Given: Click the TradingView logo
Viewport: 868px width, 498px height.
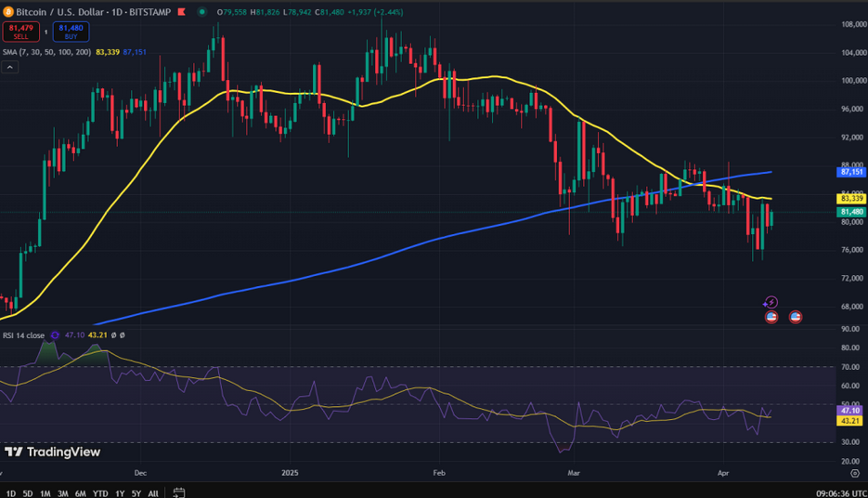Looking at the screenshot, I should pyautogui.click(x=53, y=452).
